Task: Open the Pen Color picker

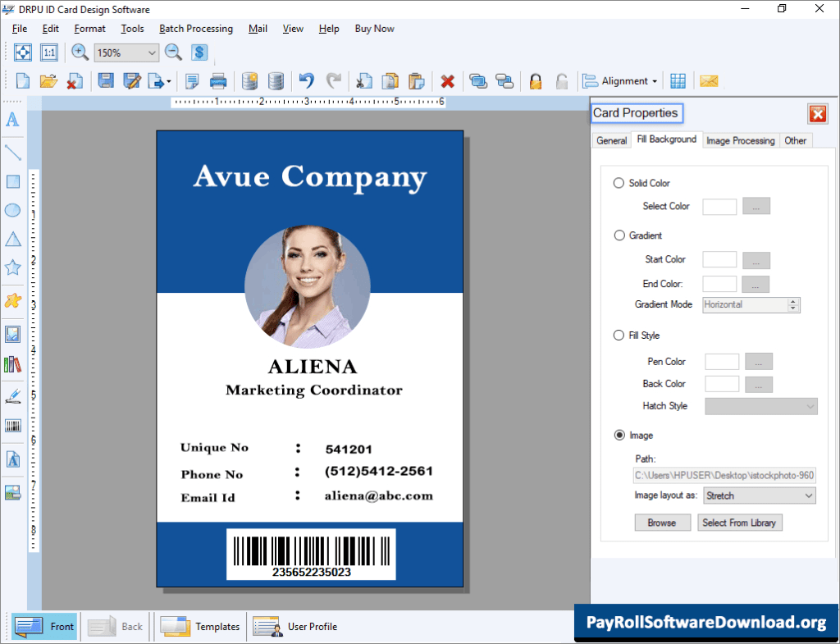Action: (757, 361)
